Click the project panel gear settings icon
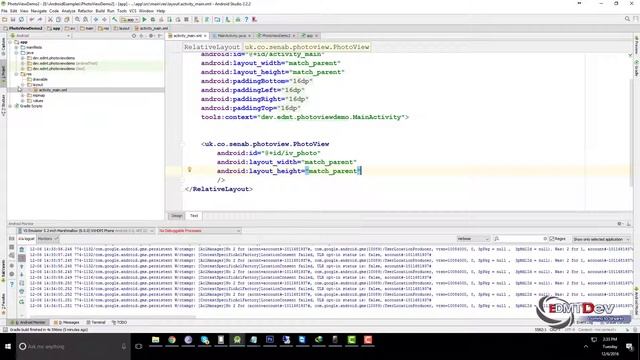 (151, 36)
